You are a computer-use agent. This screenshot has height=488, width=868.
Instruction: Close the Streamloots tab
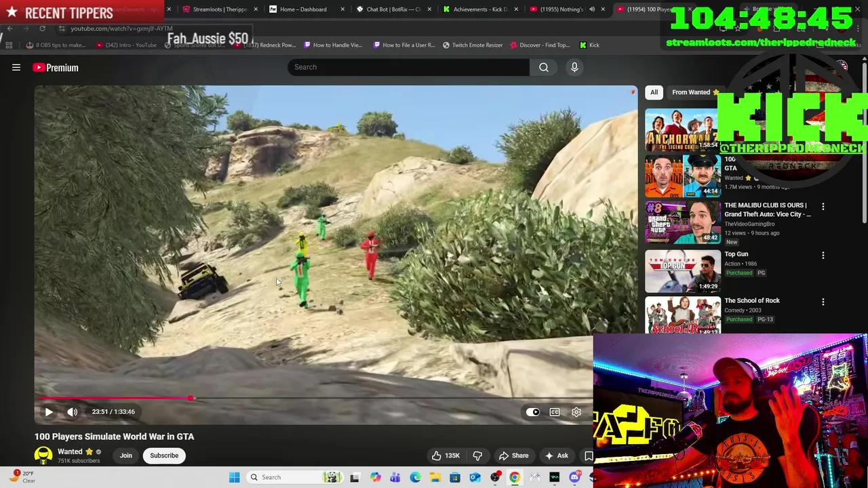(x=256, y=9)
